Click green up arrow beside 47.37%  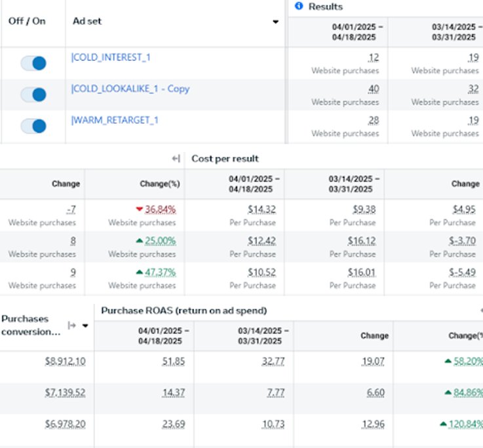click(x=138, y=272)
